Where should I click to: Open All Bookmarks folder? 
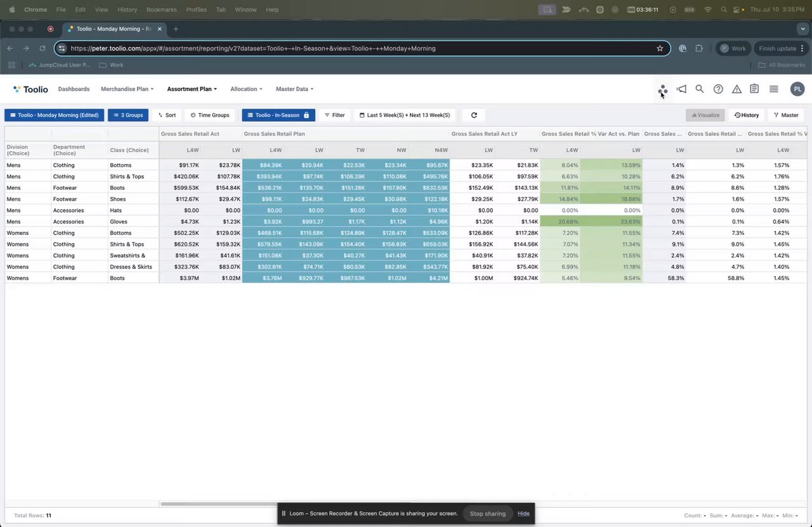782,65
